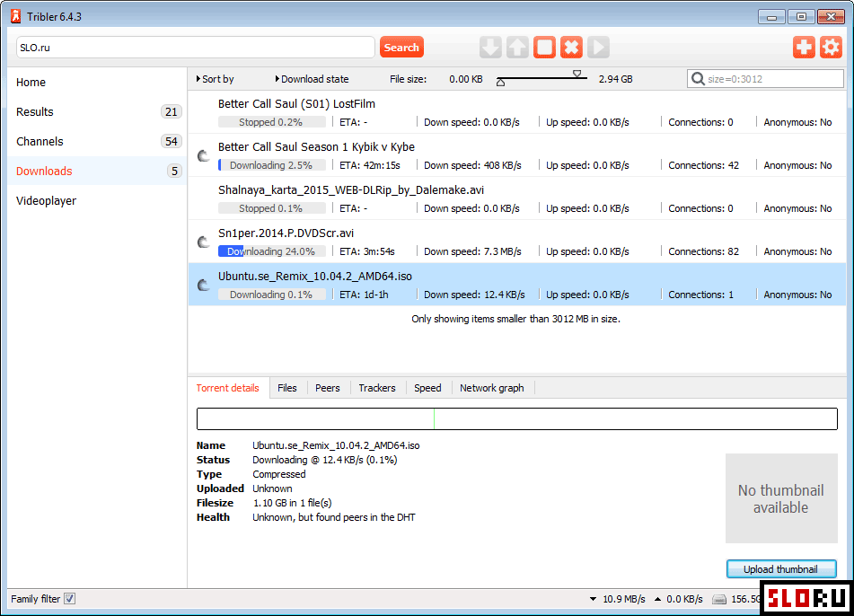This screenshot has width=854, height=616.
Task: Click the total upload speed arrow indicator
Action: (x=658, y=599)
